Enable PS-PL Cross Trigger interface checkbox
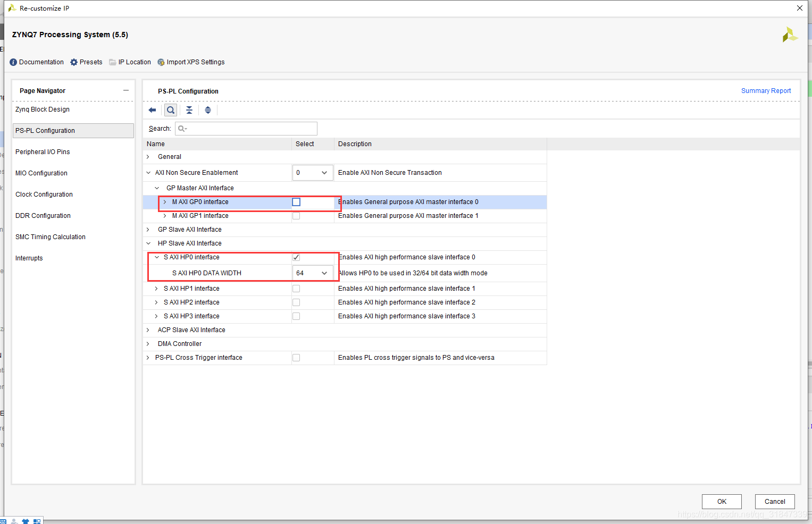812x524 pixels. [296, 358]
